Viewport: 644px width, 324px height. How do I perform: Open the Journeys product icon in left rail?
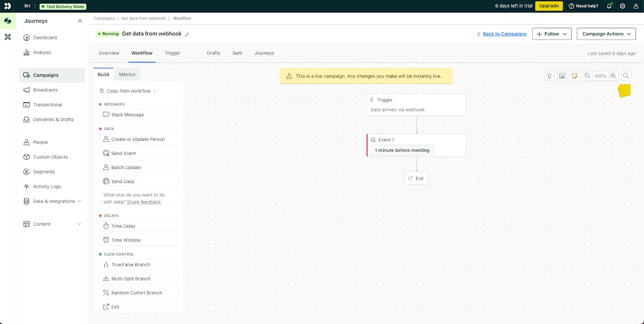pos(8,21)
